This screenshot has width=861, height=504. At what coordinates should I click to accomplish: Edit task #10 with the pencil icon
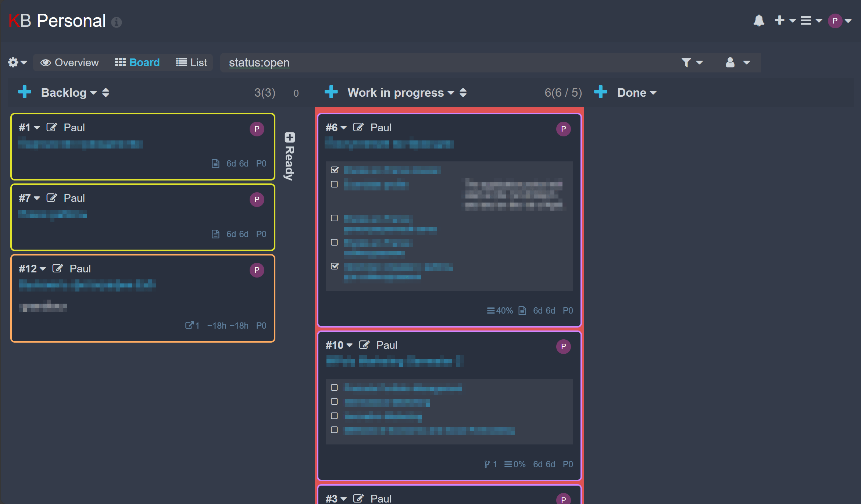pos(364,345)
